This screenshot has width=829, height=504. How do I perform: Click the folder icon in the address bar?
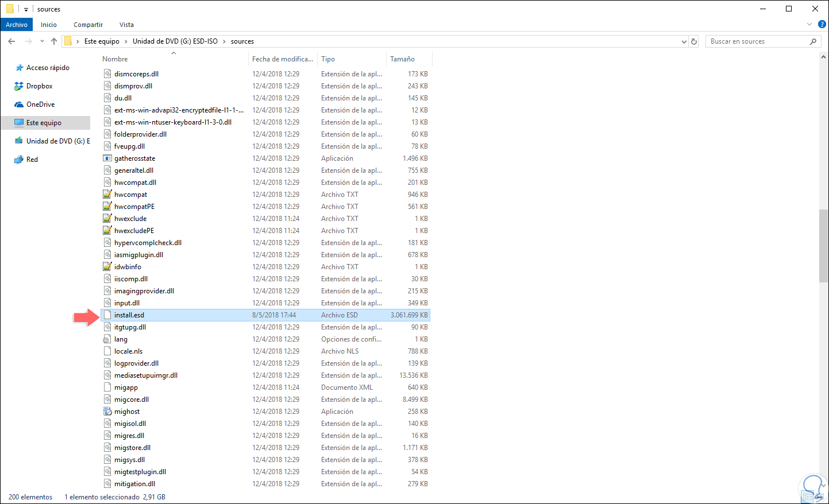(x=68, y=41)
